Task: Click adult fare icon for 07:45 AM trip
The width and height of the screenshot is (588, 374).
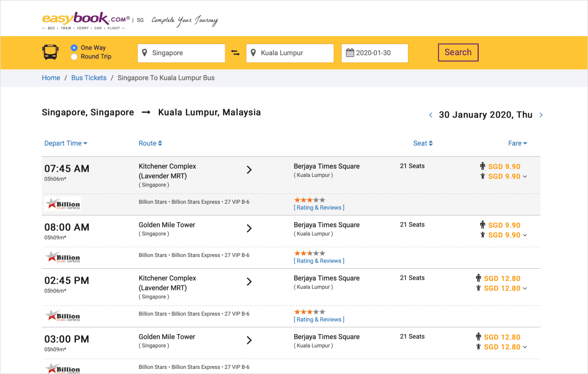Action: coord(482,166)
